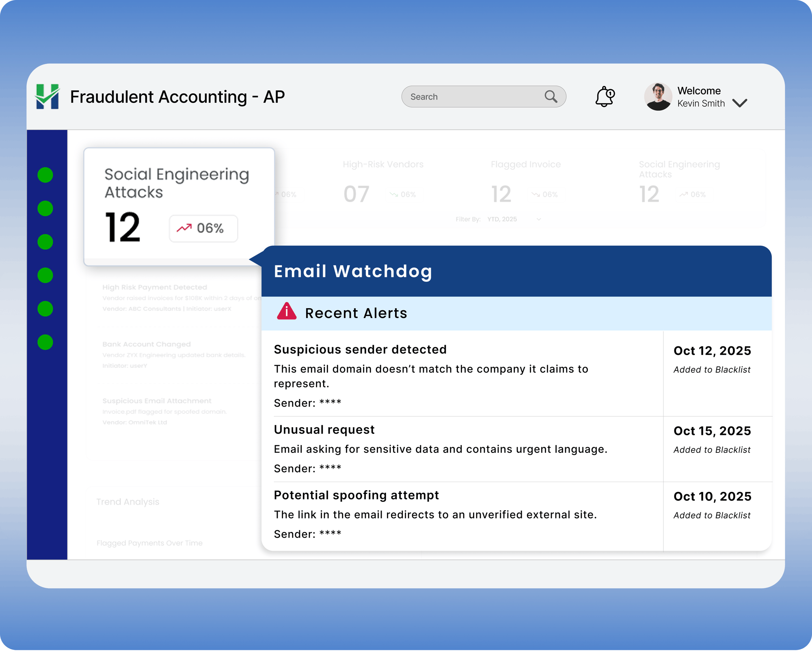
Task: Open the Suspicious sender detected alert
Action: coord(360,350)
